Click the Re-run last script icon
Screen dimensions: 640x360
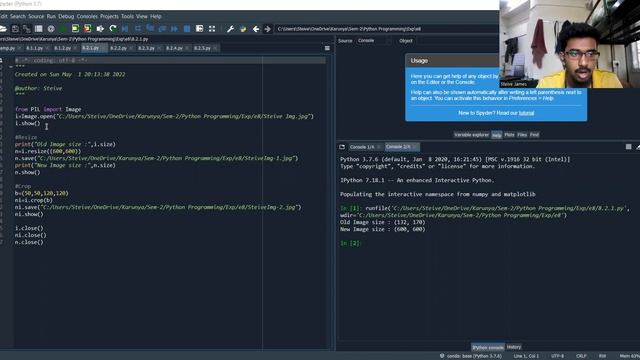point(113,29)
